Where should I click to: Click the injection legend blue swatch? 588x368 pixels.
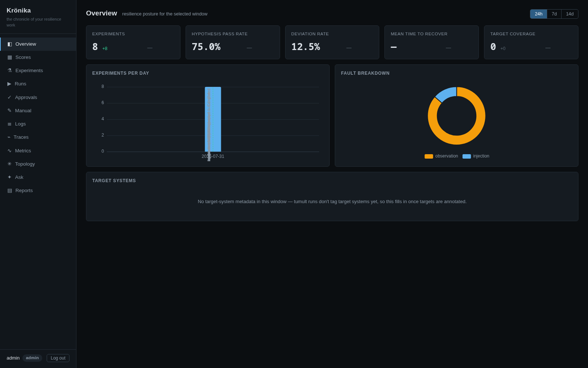466,156
